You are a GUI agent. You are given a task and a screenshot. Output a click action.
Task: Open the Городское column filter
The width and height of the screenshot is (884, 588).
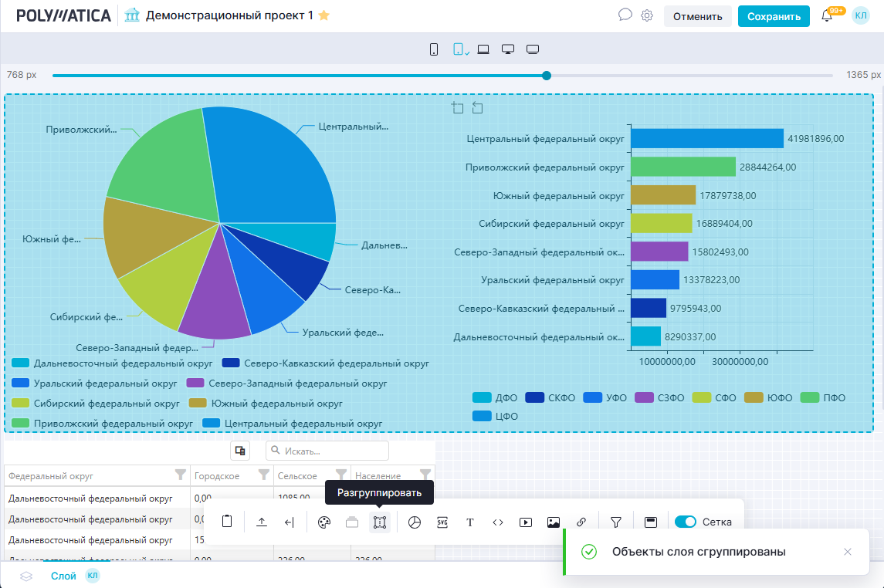click(263, 475)
